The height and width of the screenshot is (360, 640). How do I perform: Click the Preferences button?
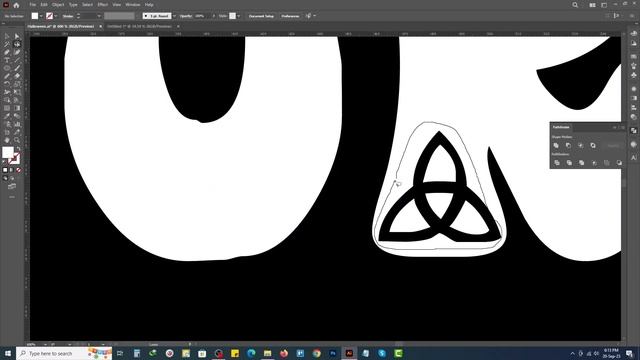coord(291,16)
